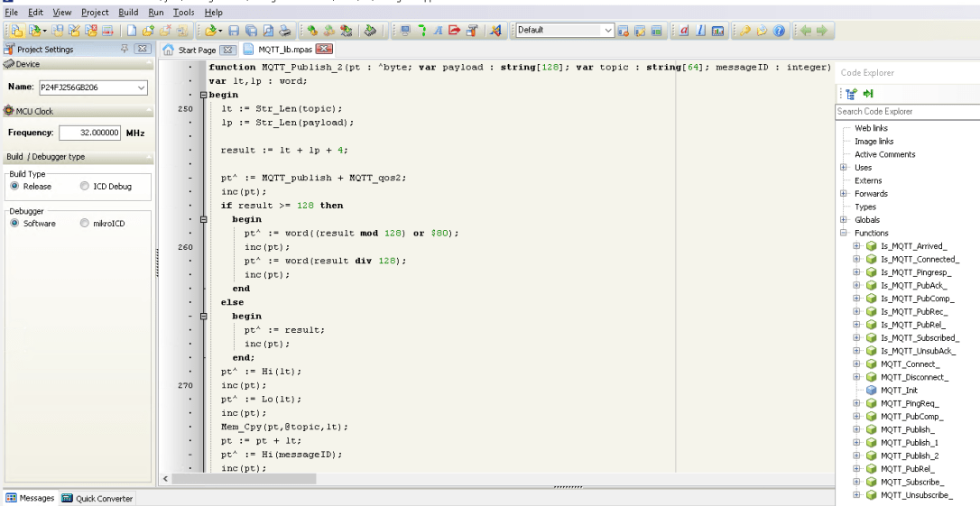Click the Save All stacked disks icon
The height and width of the screenshot is (506, 980).
251,30
